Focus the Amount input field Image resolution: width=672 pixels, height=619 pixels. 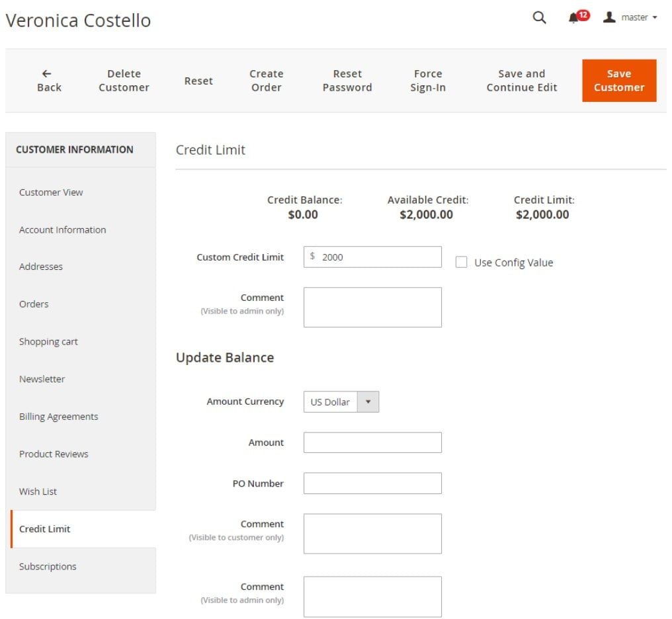372,442
